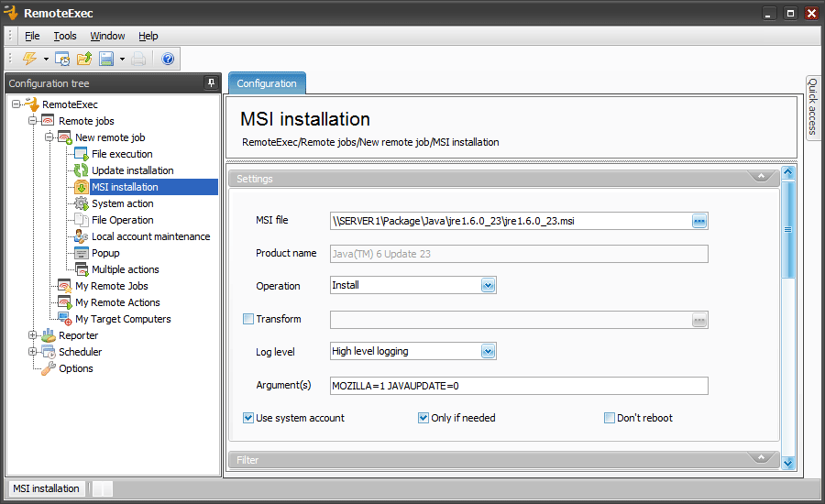Screen dimensions: 825x504
Task: Open the dropdown arrow beside the Save icon
Action: coord(122,59)
